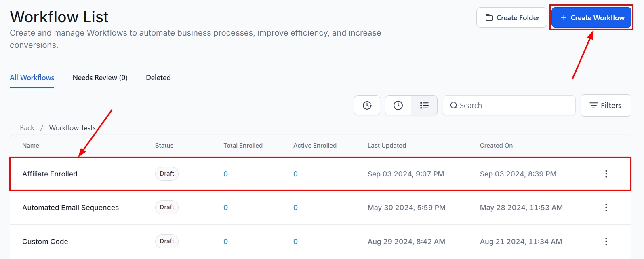
Task: Open three-dot menu for Automated Email Sequences
Action: [x=606, y=208]
